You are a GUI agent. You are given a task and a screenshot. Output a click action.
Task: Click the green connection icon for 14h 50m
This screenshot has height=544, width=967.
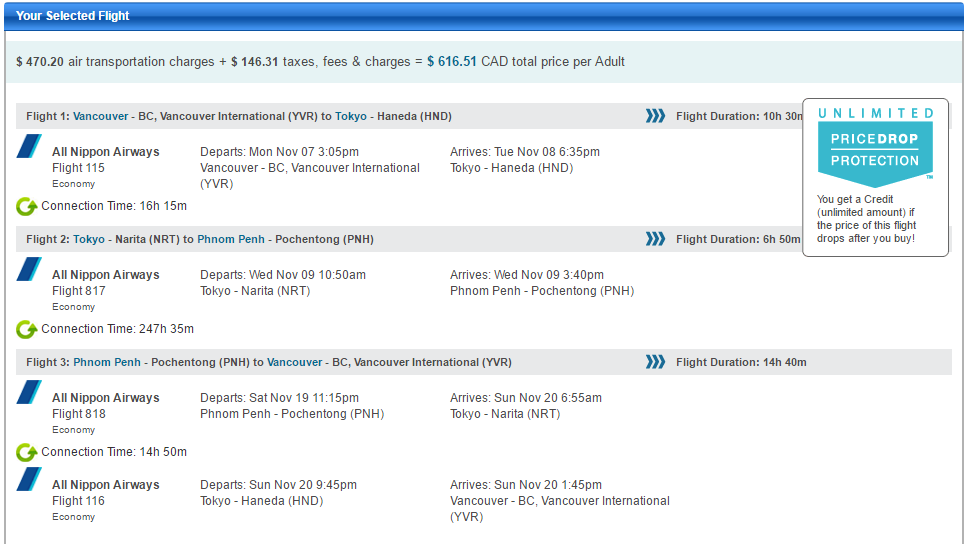tap(26, 453)
